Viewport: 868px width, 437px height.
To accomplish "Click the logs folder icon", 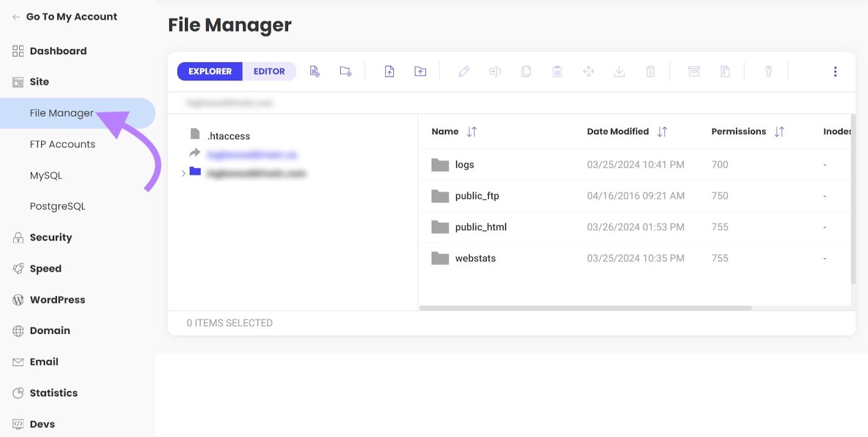I will point(440,165).
